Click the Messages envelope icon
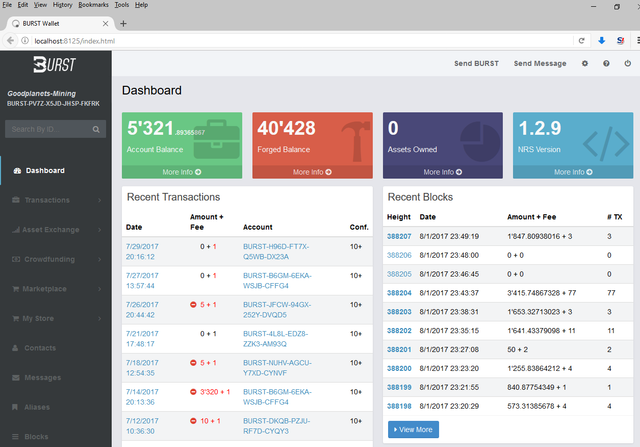The width and height of the screenshot is (640, 447). point(16,378)
